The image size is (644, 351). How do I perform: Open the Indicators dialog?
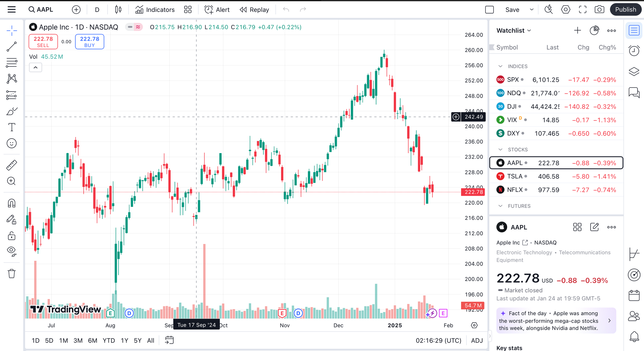tap(155, 10)
